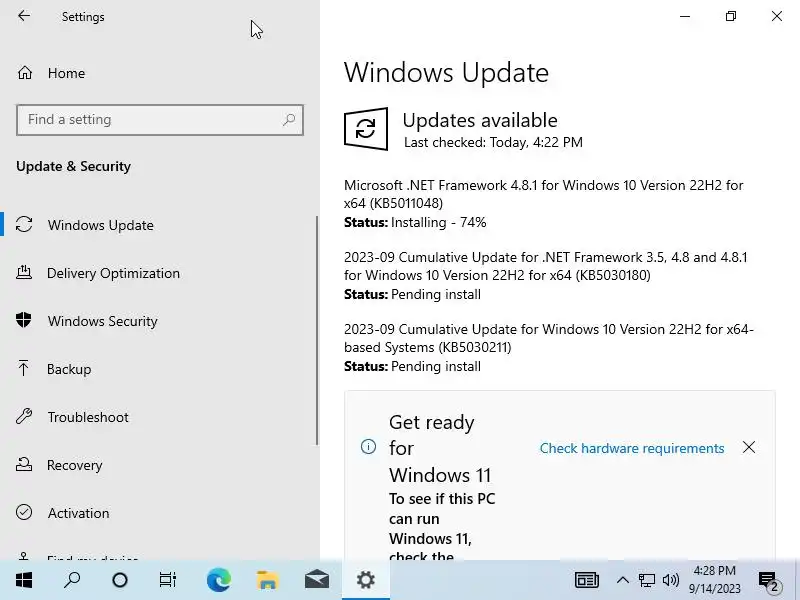Click the Update & Security heading
The height and width of the screenshot is (600, 800).
click(73, 166)
